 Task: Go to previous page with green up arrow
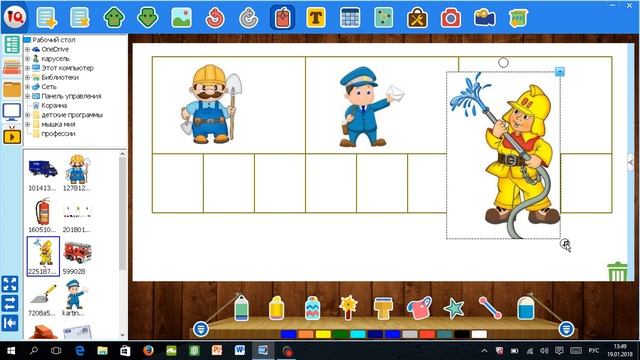pos(114,18)
